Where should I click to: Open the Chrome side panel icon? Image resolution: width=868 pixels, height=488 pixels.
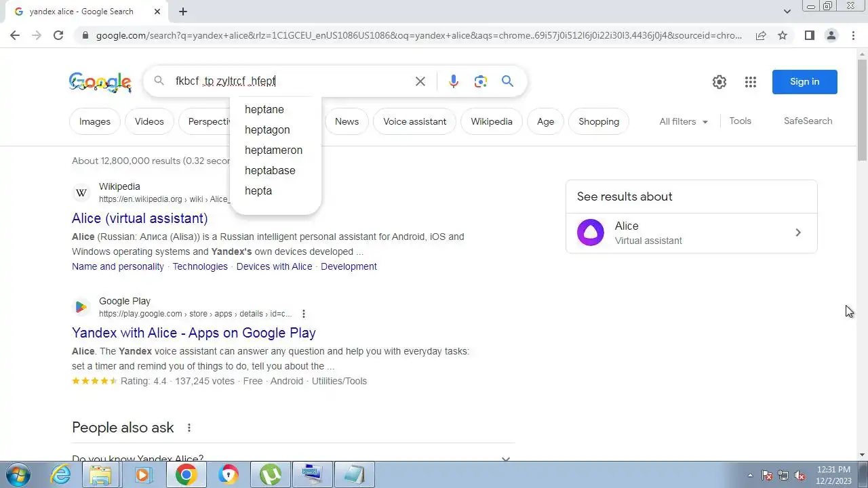(809, 35)
